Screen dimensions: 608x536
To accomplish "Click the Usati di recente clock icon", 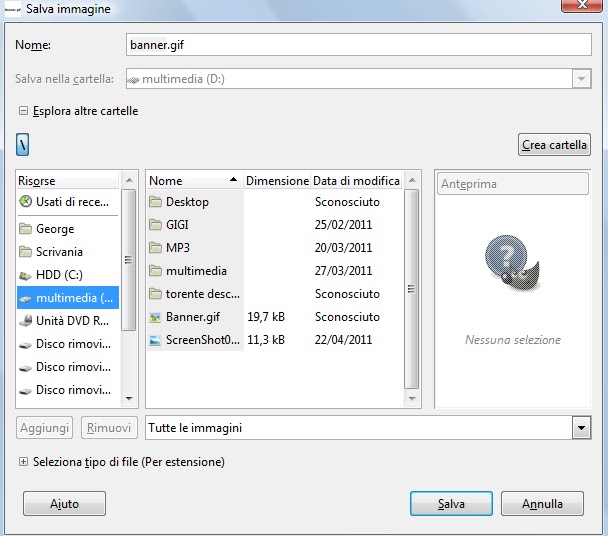I will tap(26, 202).
